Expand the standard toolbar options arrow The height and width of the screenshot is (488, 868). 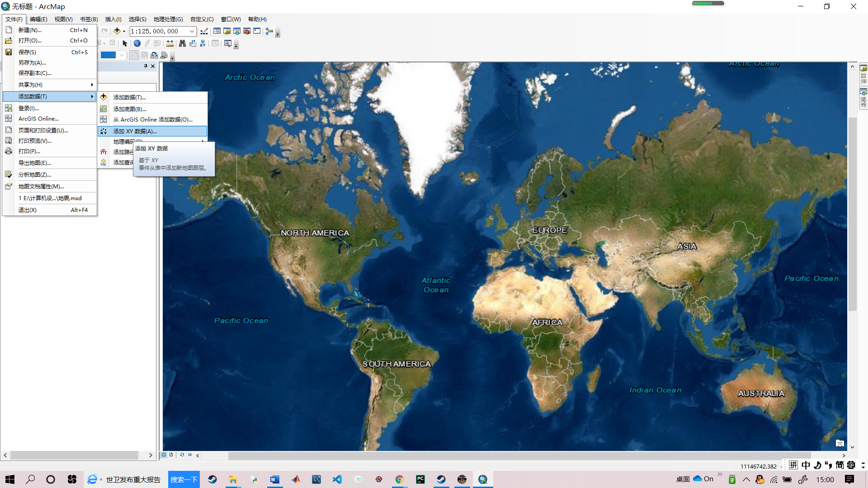pyautogui.click(x=278, y=33)
